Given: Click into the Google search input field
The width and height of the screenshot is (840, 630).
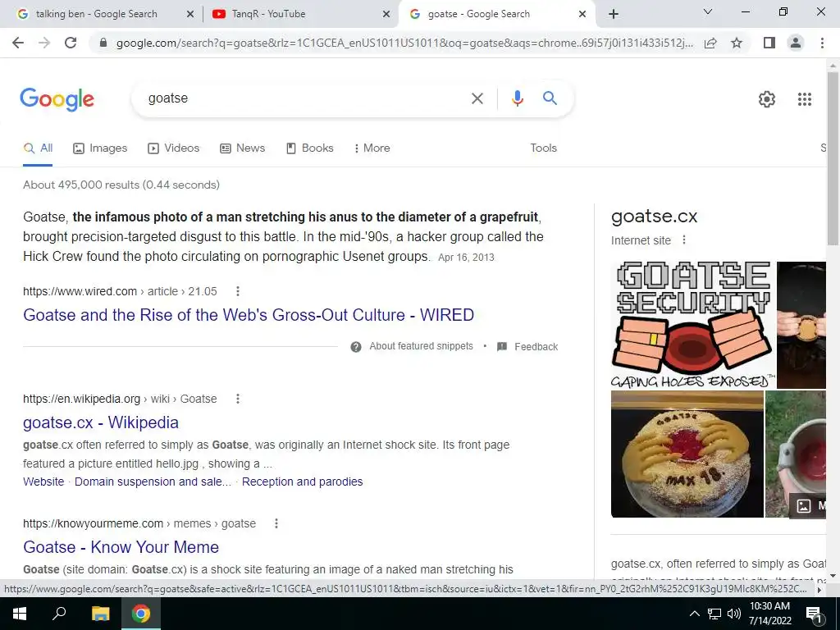Looking at the screenshot, I should click(305, 98).
